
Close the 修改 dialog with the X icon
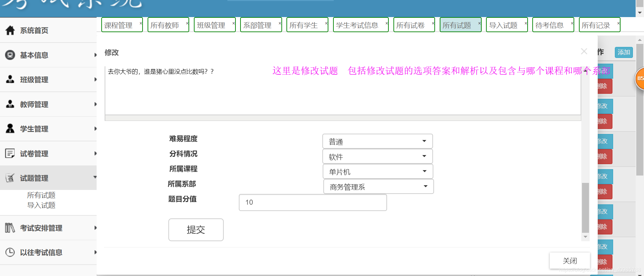pyautogui.click(x=584, y=51)
